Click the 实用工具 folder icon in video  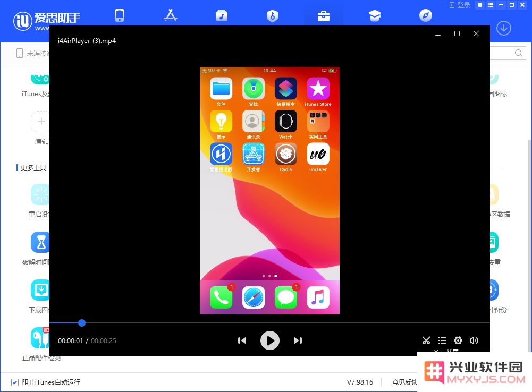[x=318, y=121]
